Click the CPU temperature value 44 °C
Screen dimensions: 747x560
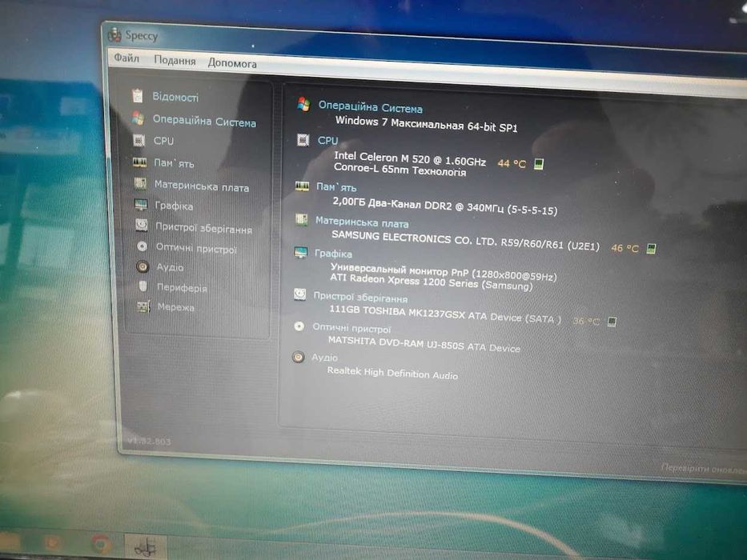coord(512,164)
